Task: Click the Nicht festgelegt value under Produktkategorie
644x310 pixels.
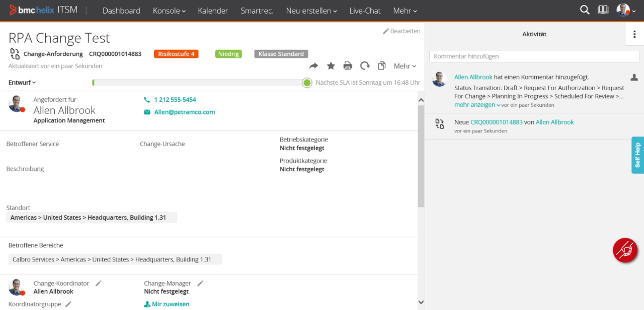Action: [302, 169]
